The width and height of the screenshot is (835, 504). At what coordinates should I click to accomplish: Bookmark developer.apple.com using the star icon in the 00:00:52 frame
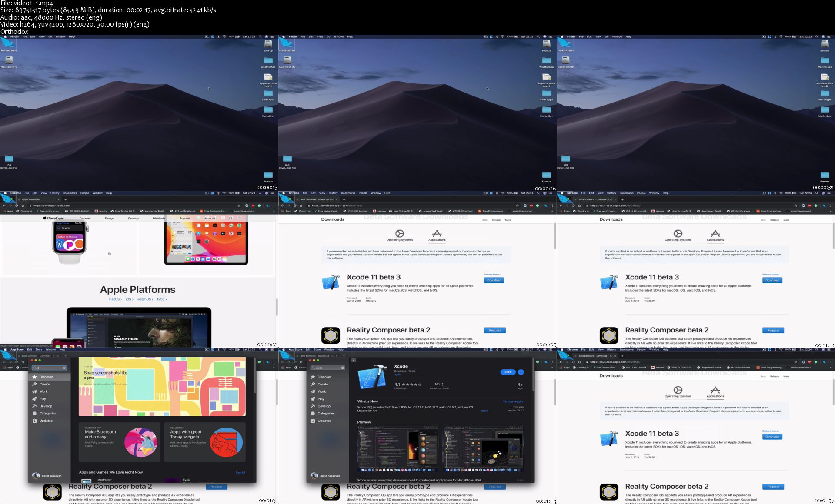click(x=239, y=206)
